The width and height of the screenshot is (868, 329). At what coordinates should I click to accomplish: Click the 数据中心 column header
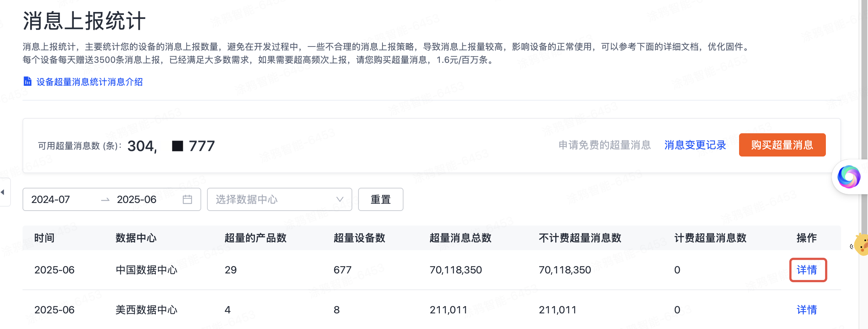click(x=136, y=238)
